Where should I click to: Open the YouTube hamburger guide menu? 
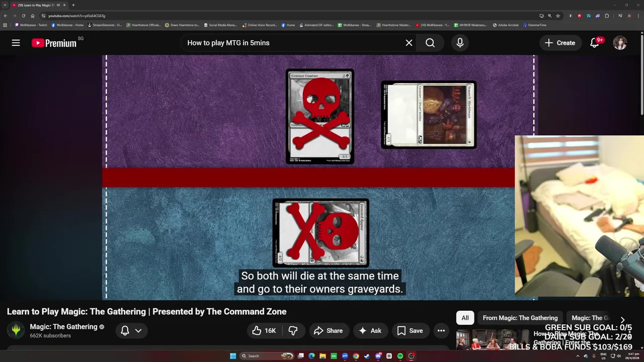pyautogui.click(x=16, y=43)
